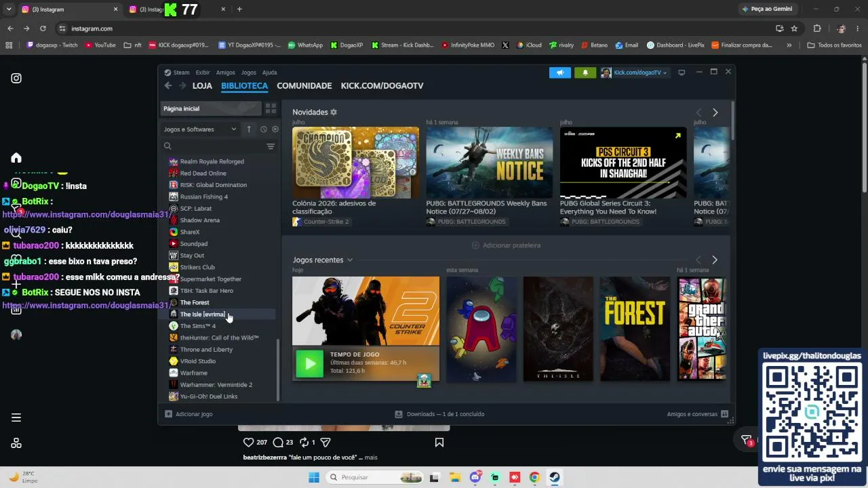This screenshot has width=868, height=488.
Task: Open Chrome tab search dropdown arrow
Action: click(9, 9)
